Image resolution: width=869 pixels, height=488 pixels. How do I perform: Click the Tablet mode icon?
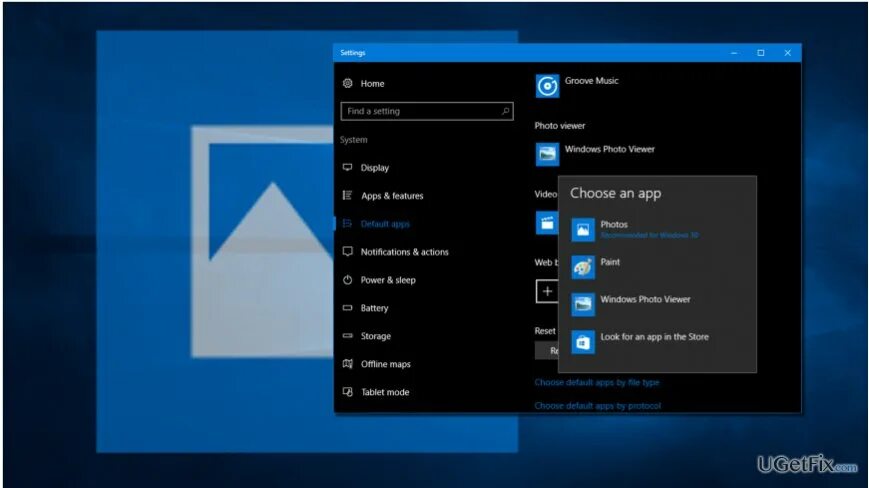pyautogui.click(x=347, y=392)
